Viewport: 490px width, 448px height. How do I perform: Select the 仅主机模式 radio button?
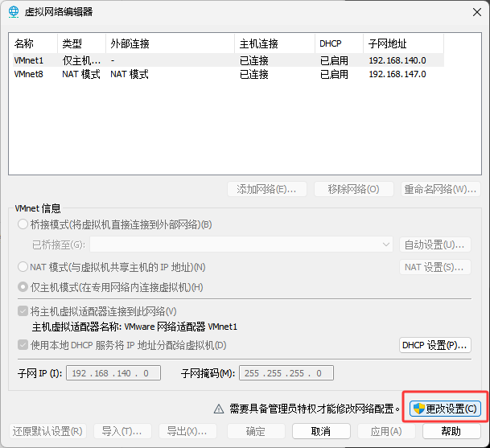point(23,287)
